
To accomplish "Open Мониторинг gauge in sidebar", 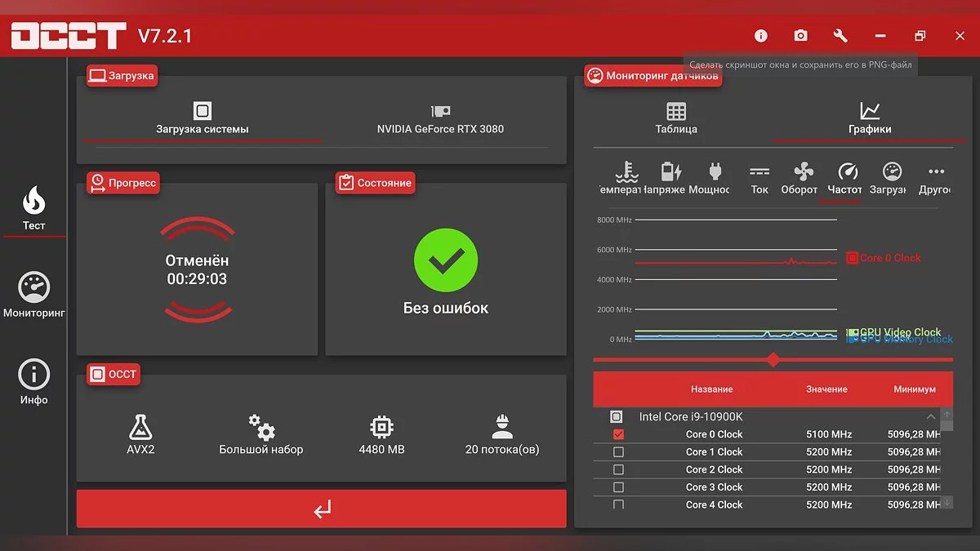I will tap(33, 287).
